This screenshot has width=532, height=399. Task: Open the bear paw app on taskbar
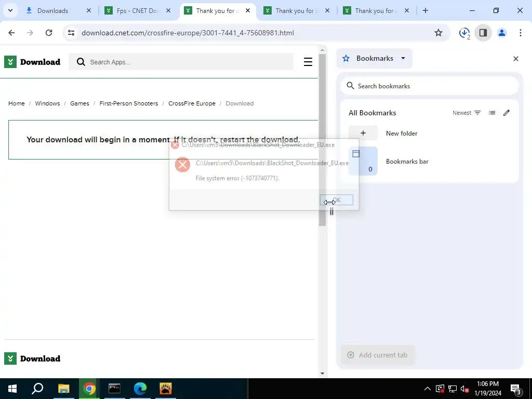coord(166,389)
